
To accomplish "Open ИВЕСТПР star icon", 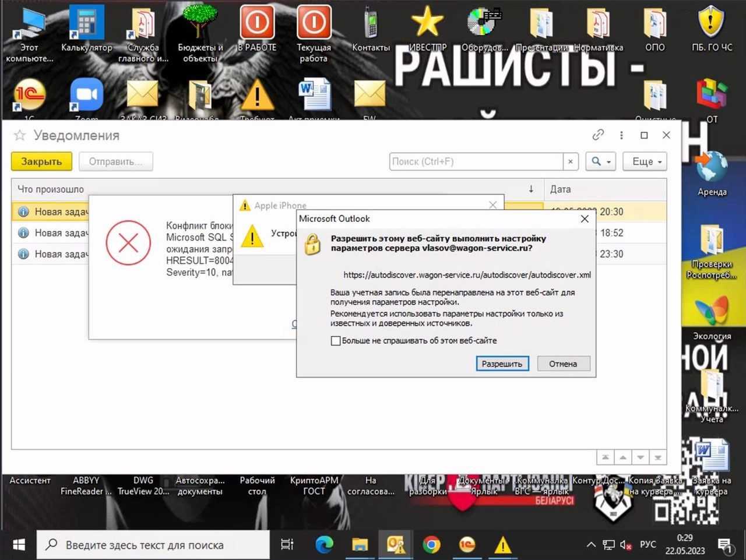I will pos(428,29).
